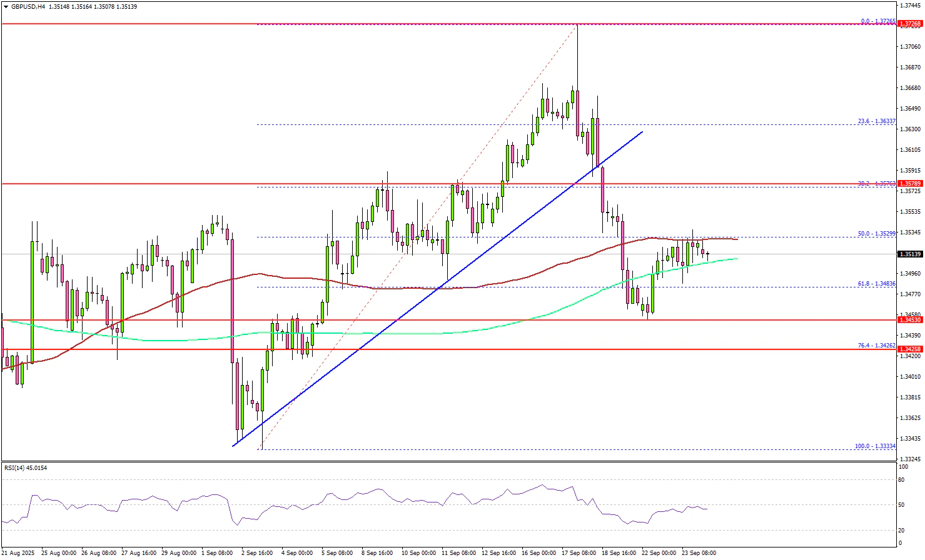Click the black 1.35139 current price tag

point(909,254)
